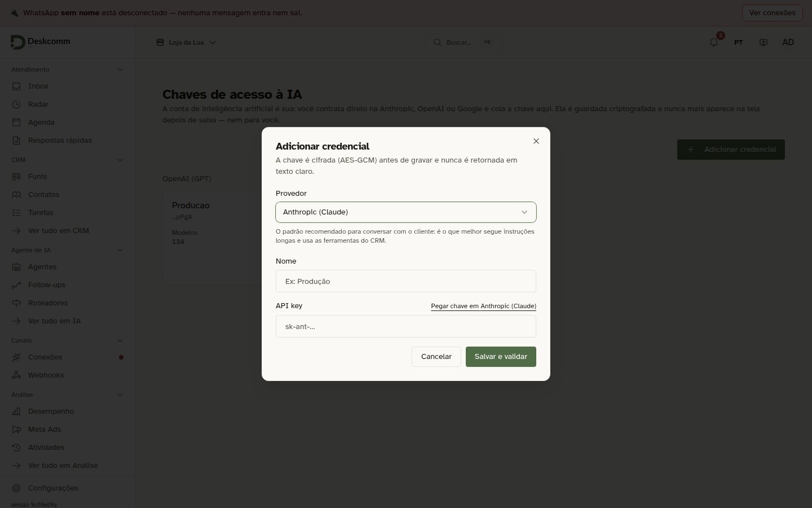Open the Loja da Lua workspace selector
The width and height of the screenshot is (812, 508).
(x=186, y=42)
